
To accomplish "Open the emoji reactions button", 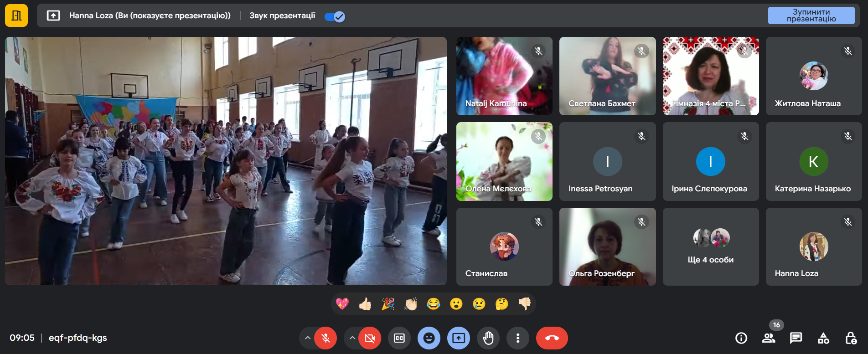I will pyautogui.click(x=429, y=338).
